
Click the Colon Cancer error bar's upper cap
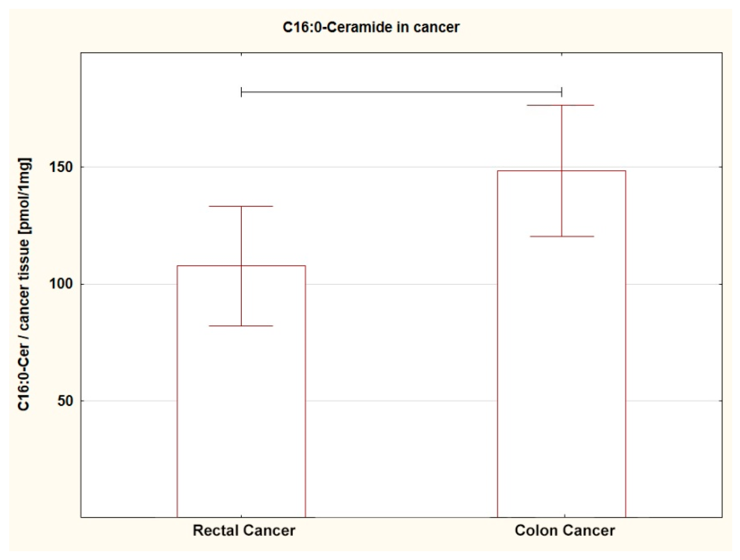click(x=561, y=105)
